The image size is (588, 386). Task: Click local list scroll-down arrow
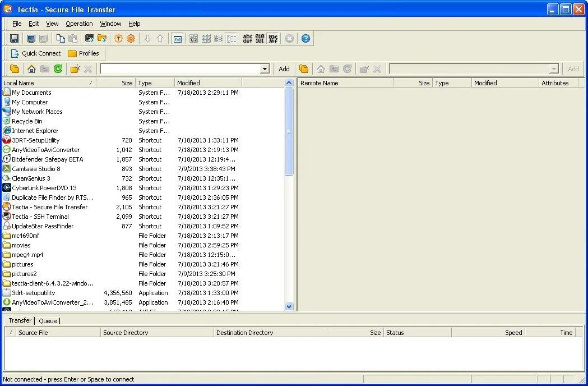click(289, 306)
